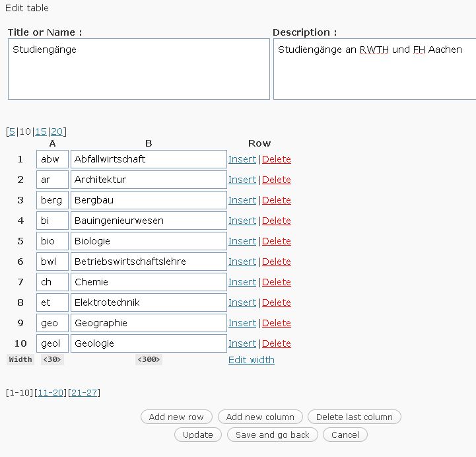
Task: Delete the Geologie row
Action: point(277,343)
